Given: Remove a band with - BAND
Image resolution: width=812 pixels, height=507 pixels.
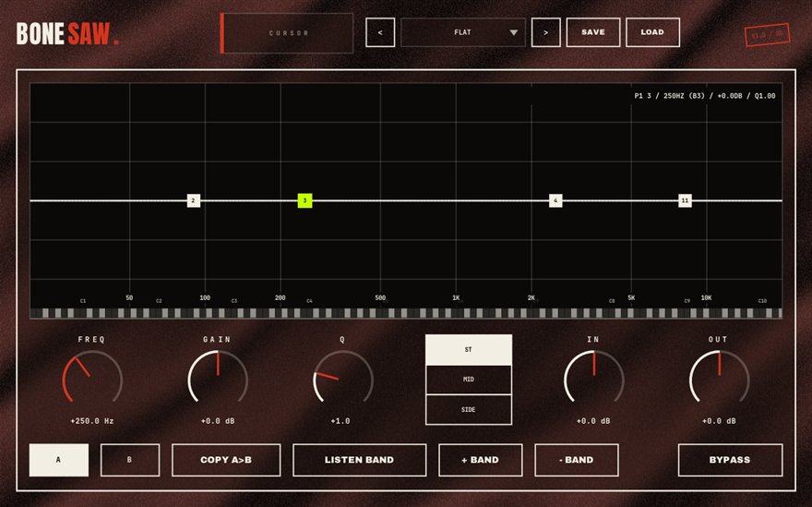Looking at the screenshot, I should pos(577,460).
